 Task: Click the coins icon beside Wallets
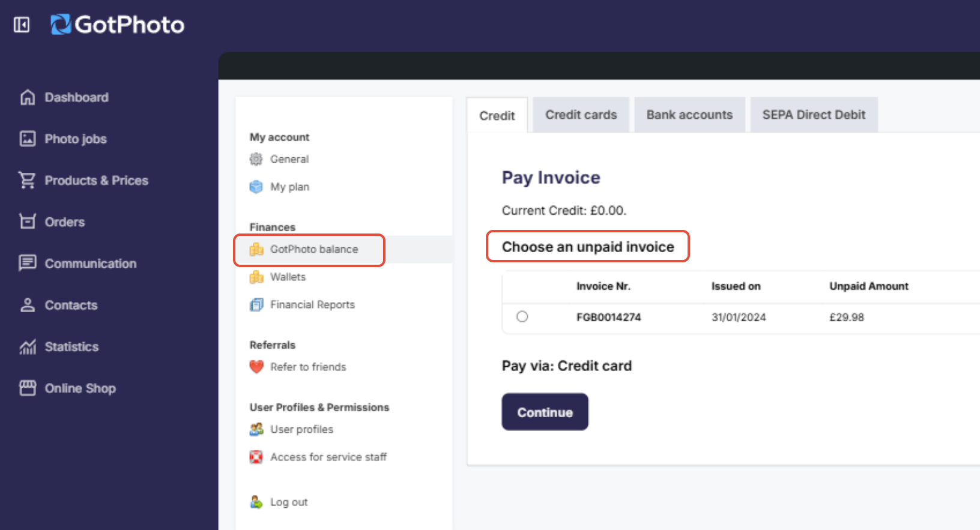coord(256,277)
